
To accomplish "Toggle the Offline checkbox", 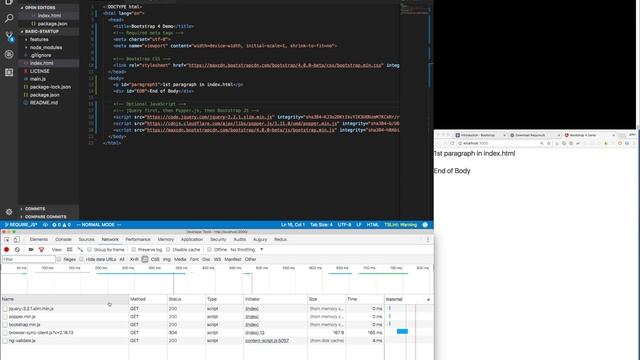I will 209,249.
